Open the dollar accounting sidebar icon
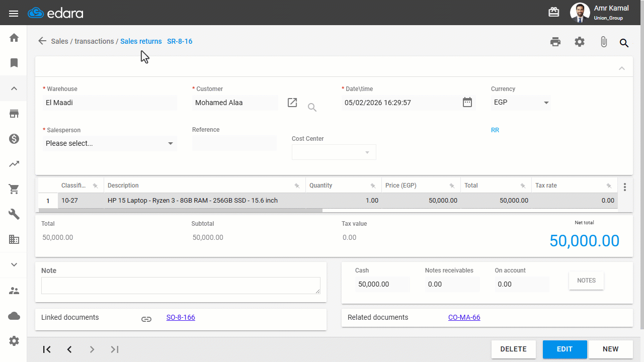644x362 pixels. [14, 139]
